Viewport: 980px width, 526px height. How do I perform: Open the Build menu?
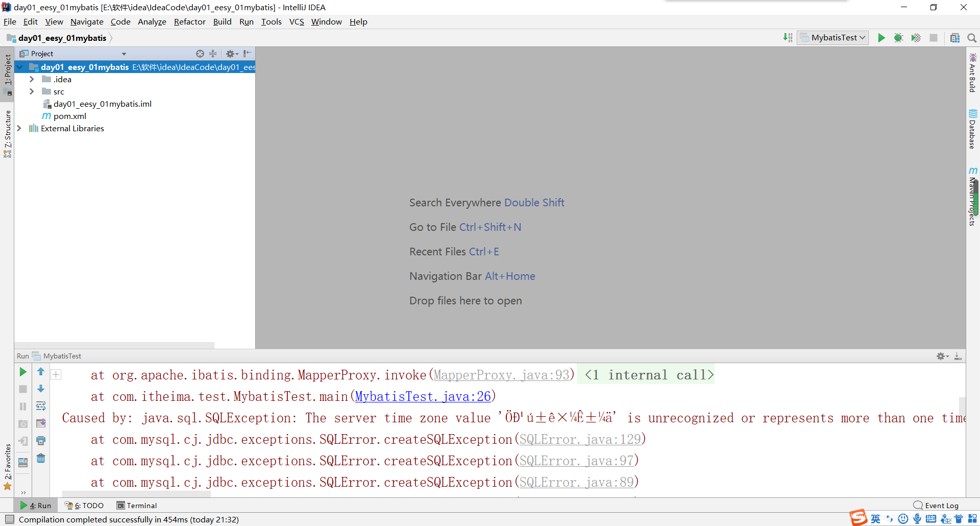[x=222, y=21]
